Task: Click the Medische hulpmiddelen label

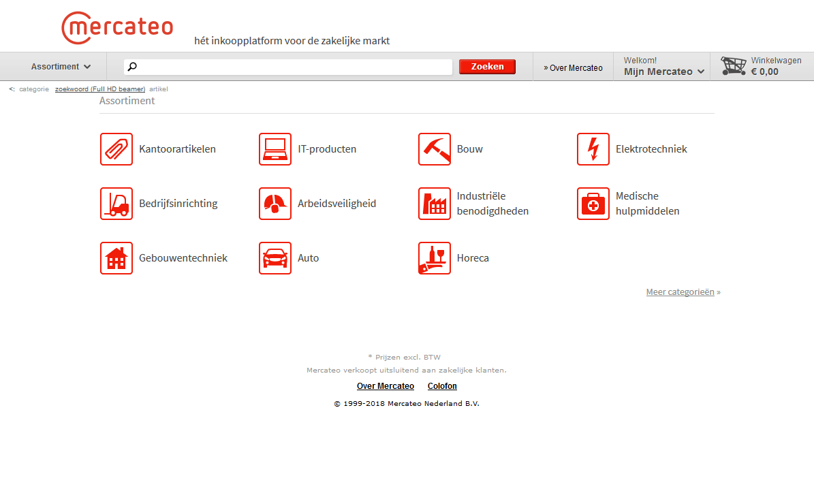Action: point(647,204)
